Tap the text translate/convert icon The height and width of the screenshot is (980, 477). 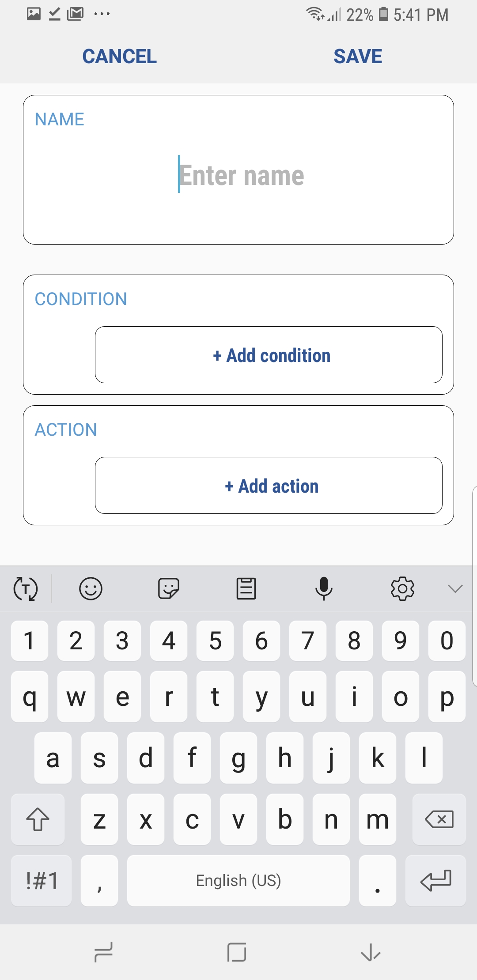(26, 588)
